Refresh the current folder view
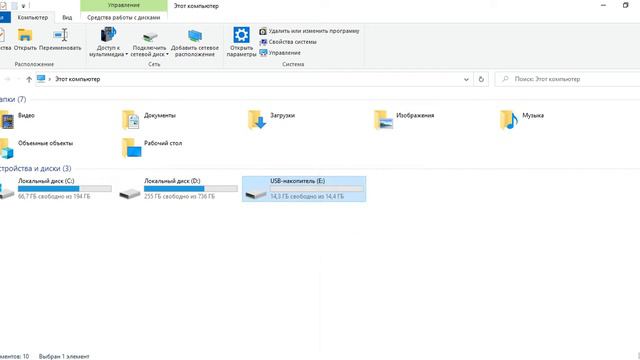Image resolution: width=640 pixels, height=360 pixels. tap(481, 79)
